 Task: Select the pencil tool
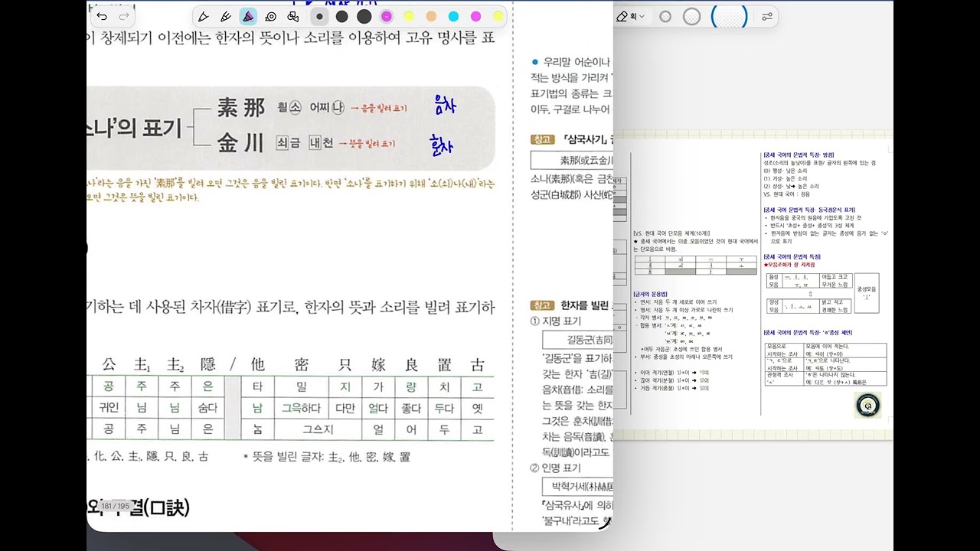[226, 16]
